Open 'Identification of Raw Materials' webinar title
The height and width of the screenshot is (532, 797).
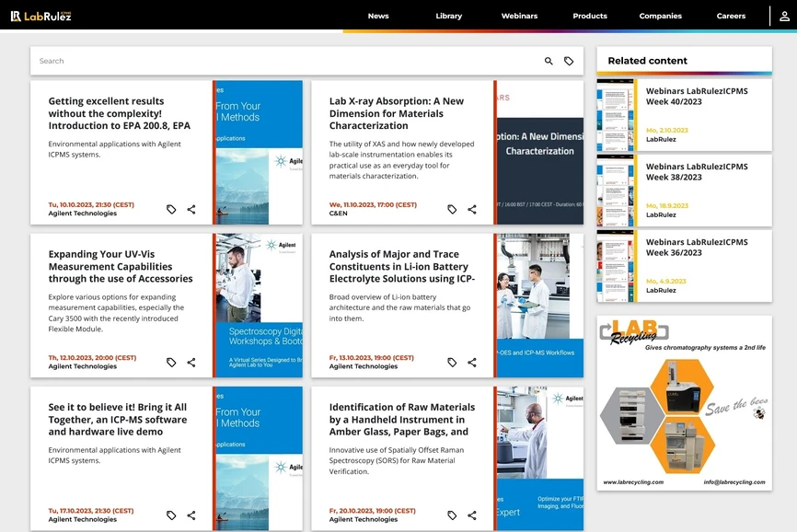pos(401,419)
